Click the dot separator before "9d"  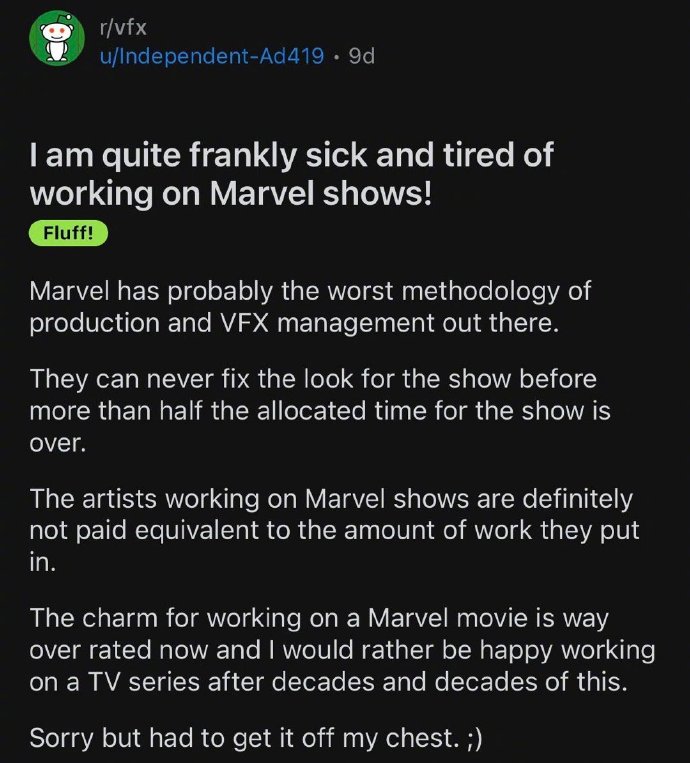(x=336, y=56)
